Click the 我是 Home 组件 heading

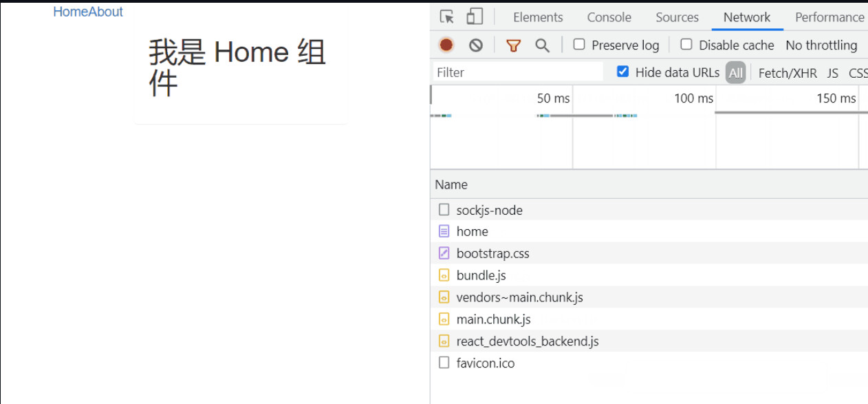(237, 67)
